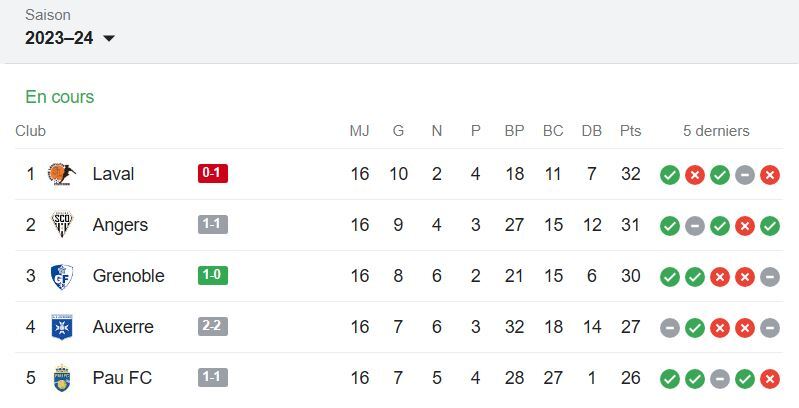Image resolution: width=799 pixels, height=408 pixels.
Task: Click the Pau FC club crest
Action: (x=62, y=378)
